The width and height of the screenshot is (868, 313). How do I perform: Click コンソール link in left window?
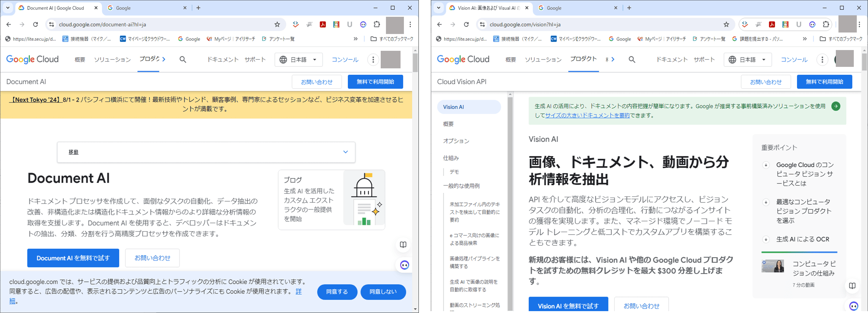tap(345, 59)
